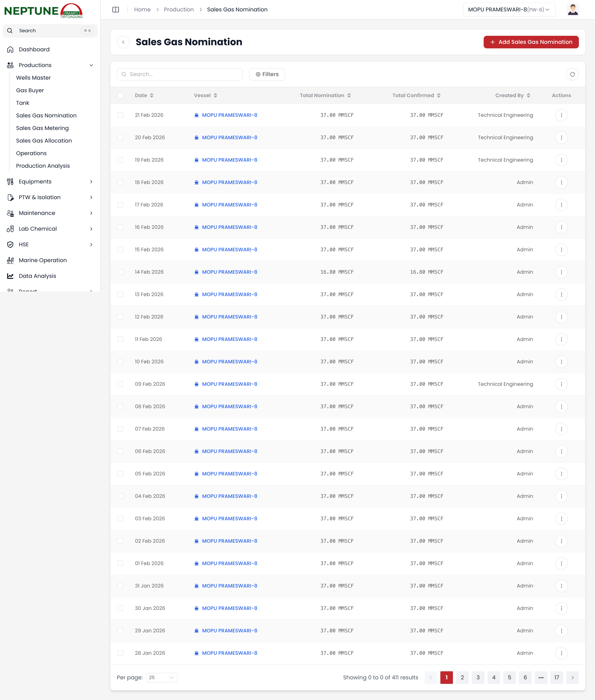The image size is (595, 700).
Task: Toggle the sidebar panel icon
Action: 116,9
